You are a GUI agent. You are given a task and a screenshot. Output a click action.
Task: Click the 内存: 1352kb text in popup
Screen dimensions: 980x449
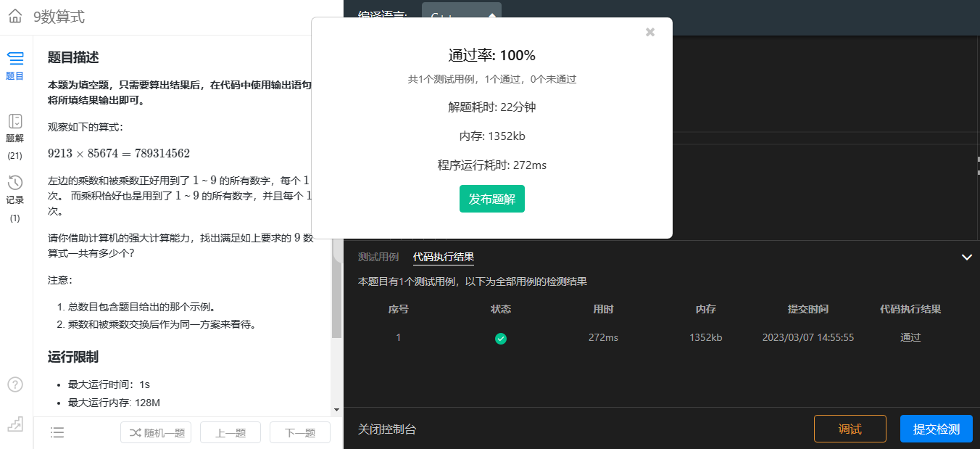tap(492, 136)
